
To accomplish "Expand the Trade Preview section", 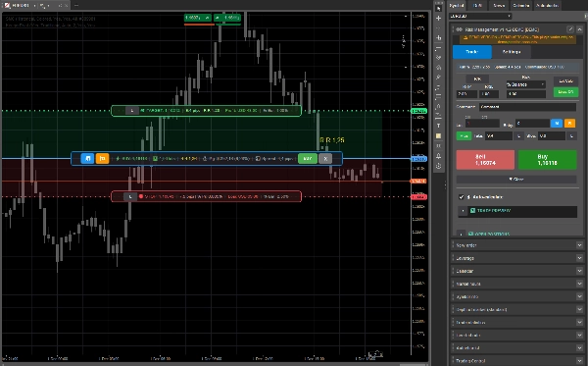I will point(463,211).
